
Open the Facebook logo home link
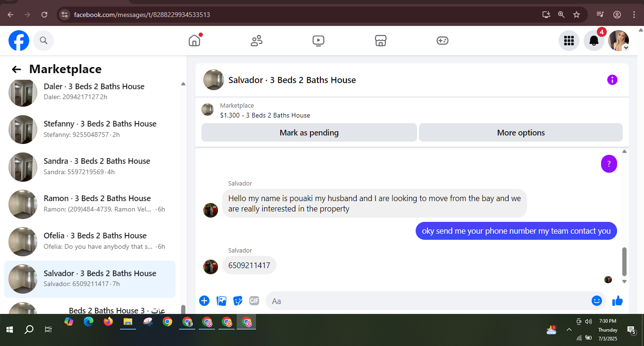[19, 41]
